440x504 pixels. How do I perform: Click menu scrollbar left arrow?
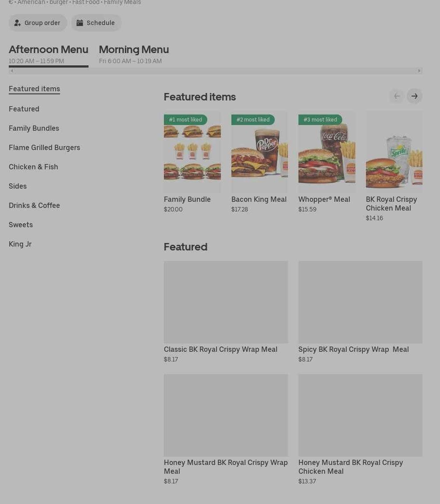click(x=12, y=71)
